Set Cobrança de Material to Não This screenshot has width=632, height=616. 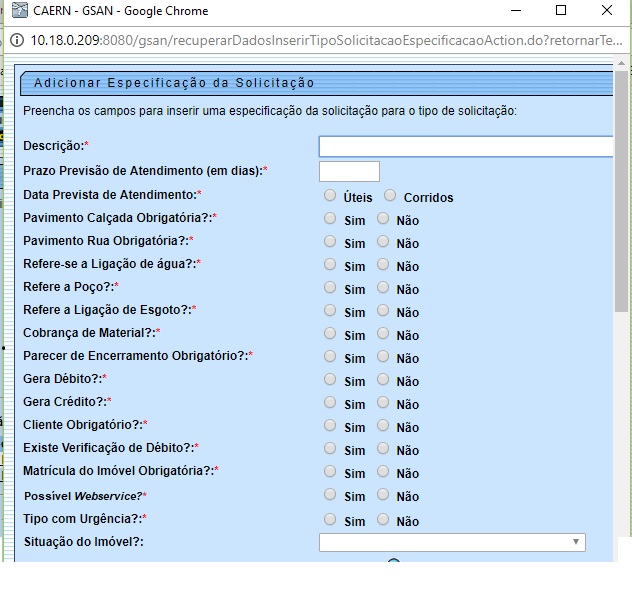[383, 333]
